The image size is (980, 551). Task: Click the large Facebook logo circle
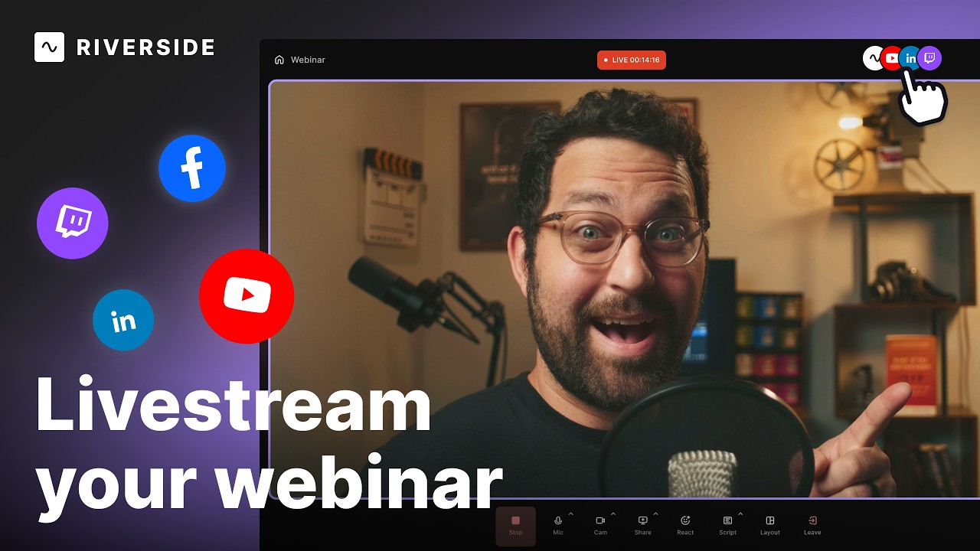[x=192, y=168]
